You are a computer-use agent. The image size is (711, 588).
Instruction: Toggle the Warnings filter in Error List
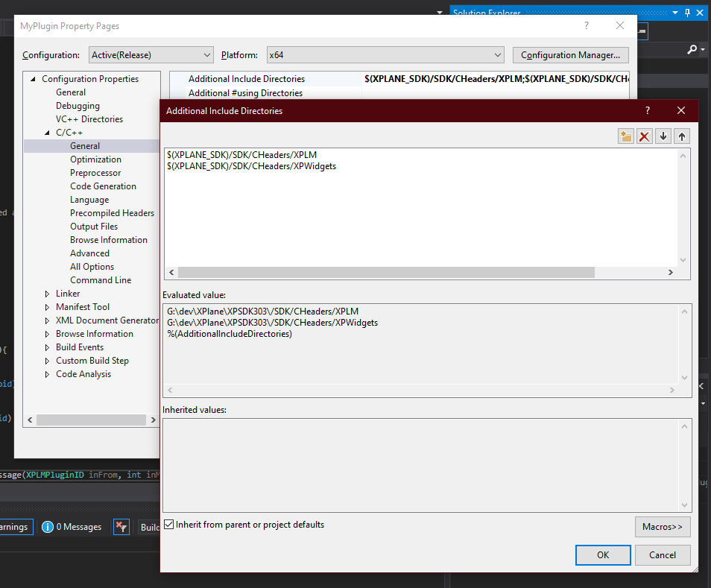13,527
